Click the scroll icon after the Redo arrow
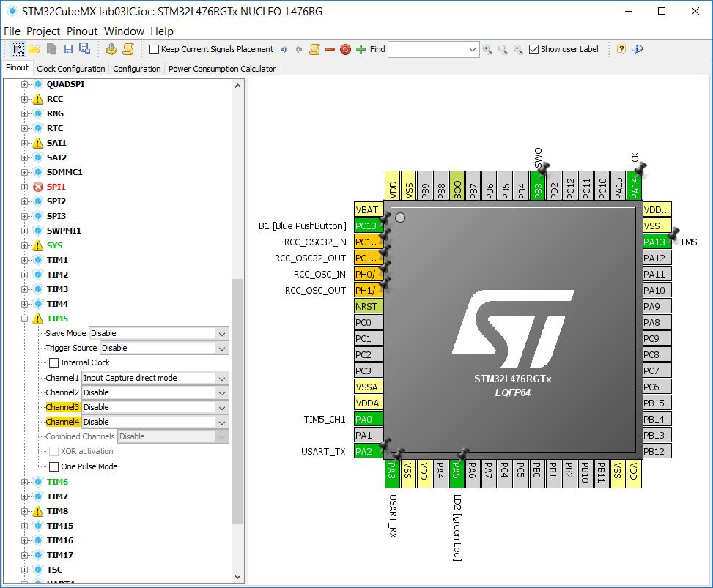713x588 pixels. tap(314, 50)
